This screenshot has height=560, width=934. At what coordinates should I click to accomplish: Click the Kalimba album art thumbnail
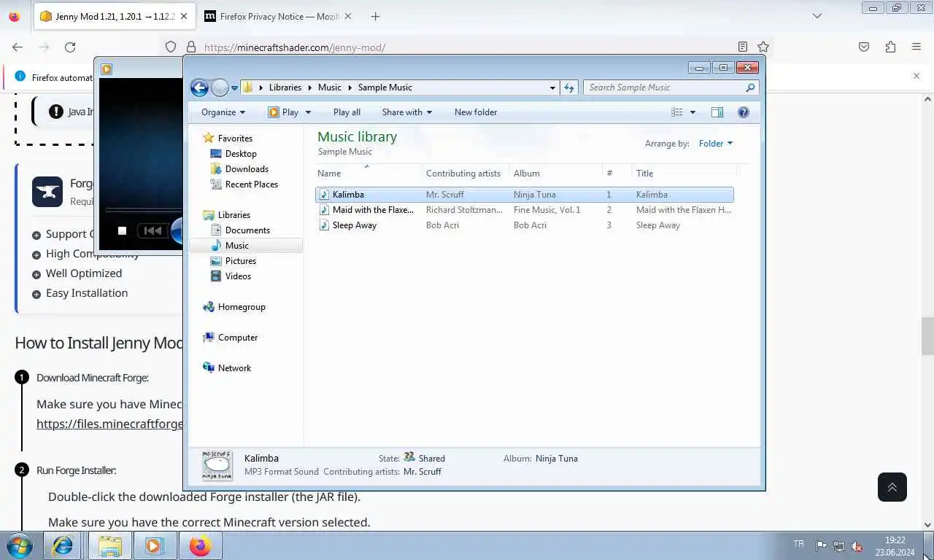point(217,465)
